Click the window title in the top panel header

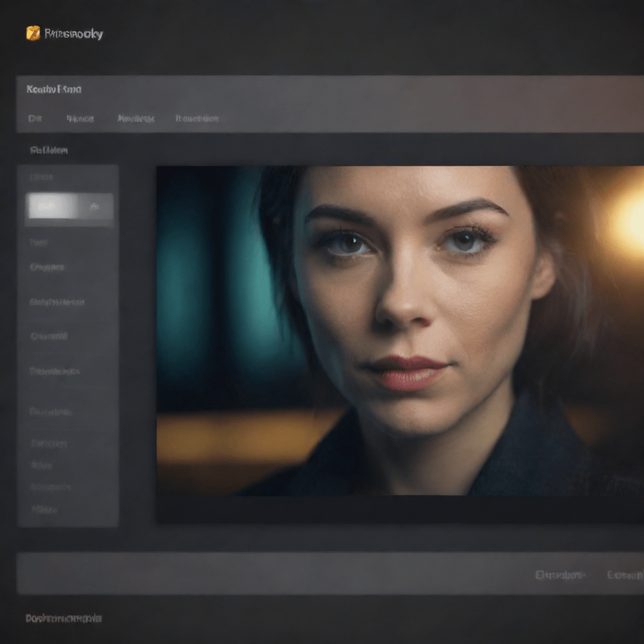(54, 89)
